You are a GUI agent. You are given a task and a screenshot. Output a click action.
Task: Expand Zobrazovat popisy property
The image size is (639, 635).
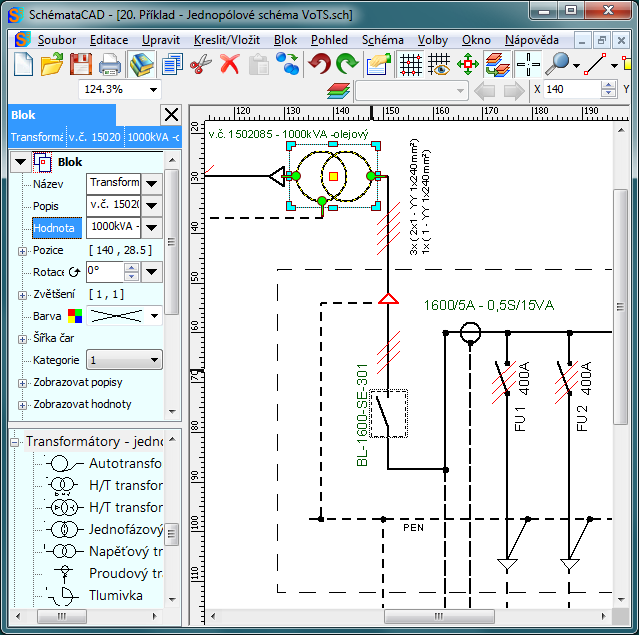[x=22, y=383]
